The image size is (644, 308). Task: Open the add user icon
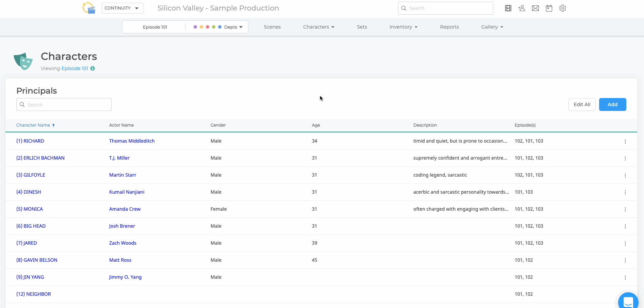522,8
